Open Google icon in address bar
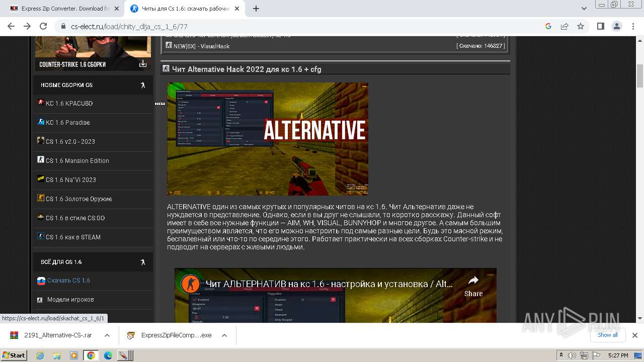644x362 pixels. point(548,26)
